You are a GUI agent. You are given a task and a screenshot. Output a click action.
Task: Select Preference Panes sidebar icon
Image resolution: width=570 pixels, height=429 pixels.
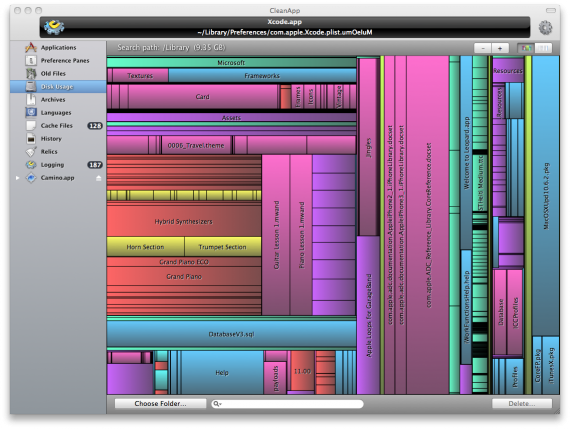coord(31,60)
